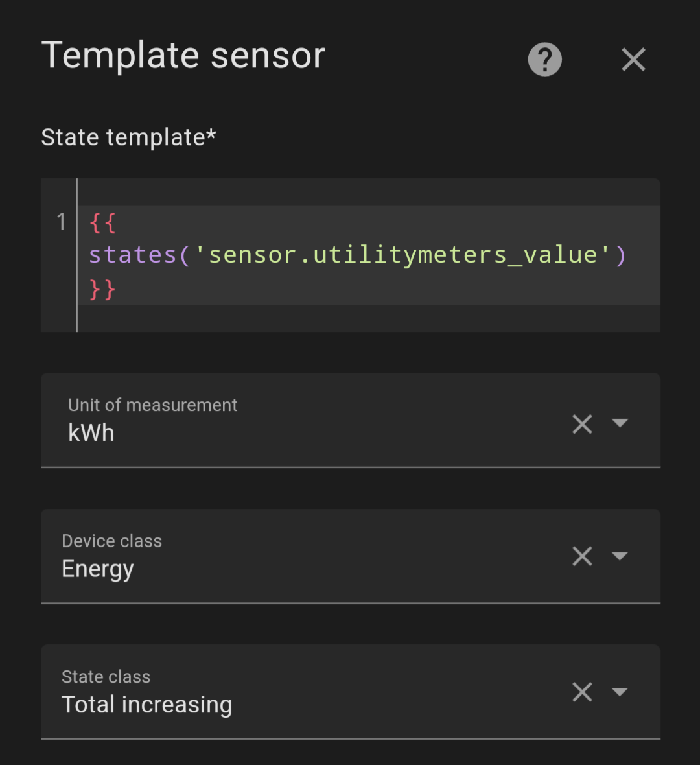Clear the kWh unit of measurement
Screen dimensions: 700x765
(x=582, y=424)
